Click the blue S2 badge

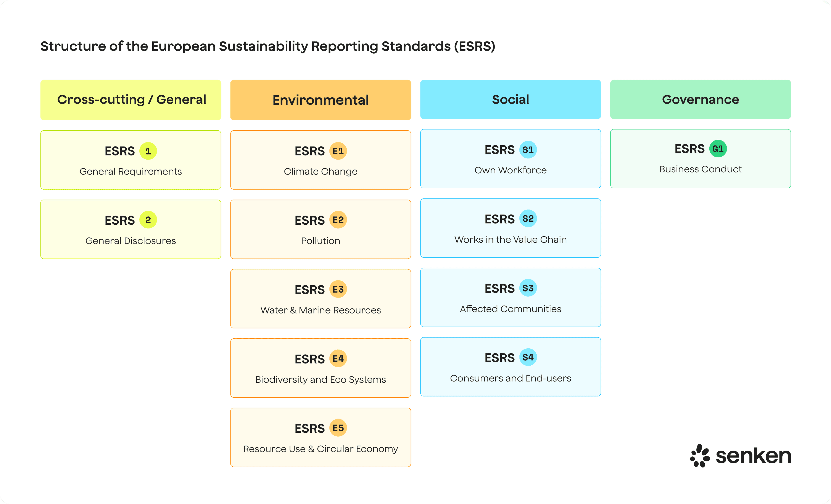tap(528, 219)
